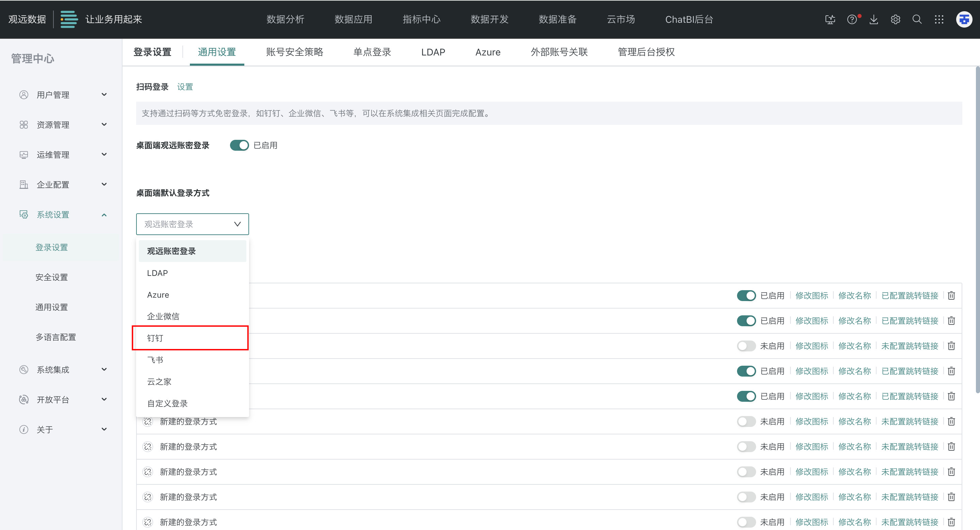Click the help question mark icon
980x530 pixels.
852,19
